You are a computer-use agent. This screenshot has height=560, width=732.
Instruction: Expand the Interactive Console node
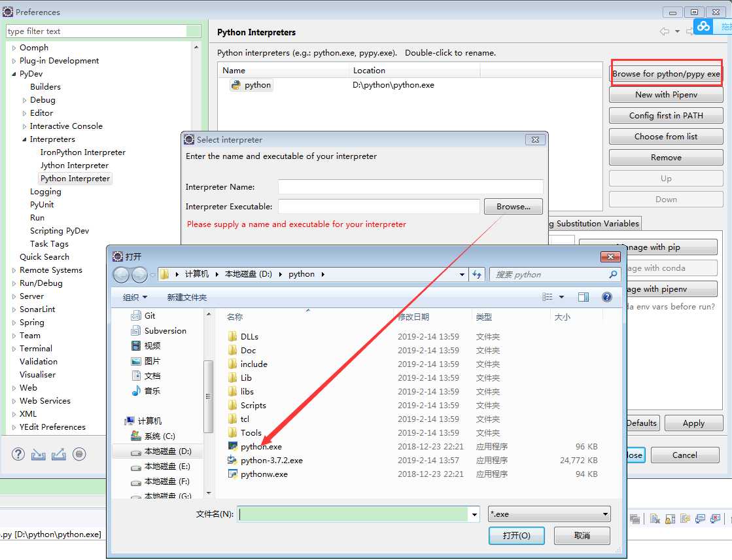click(24, 126)
